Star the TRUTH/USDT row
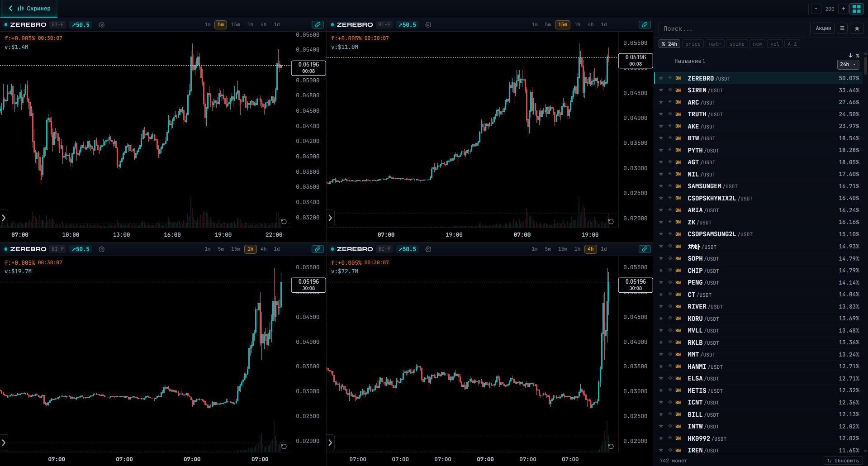This screenshot has width=868, height=466. click(661, 114)
